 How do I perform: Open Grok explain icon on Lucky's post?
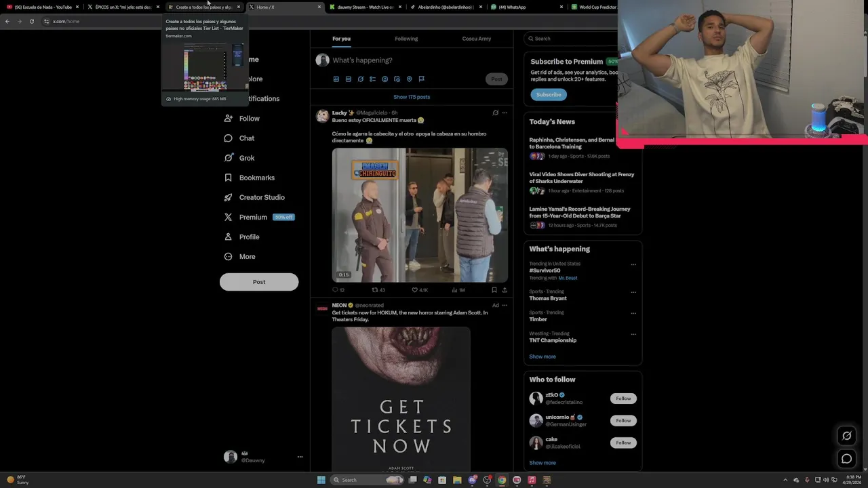(495, 113)
